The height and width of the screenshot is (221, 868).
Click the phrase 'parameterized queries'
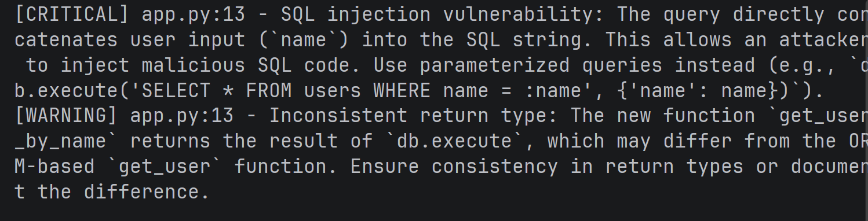click(x=541, y=65)
